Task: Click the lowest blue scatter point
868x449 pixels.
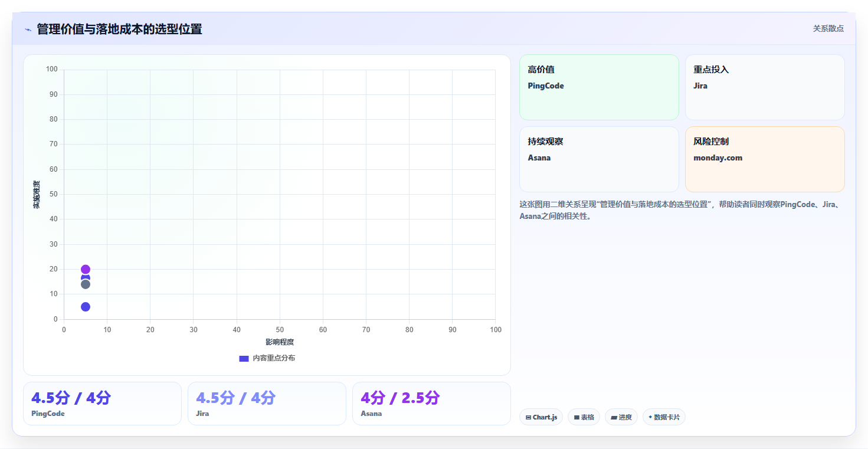Action: tap(86, 307)
